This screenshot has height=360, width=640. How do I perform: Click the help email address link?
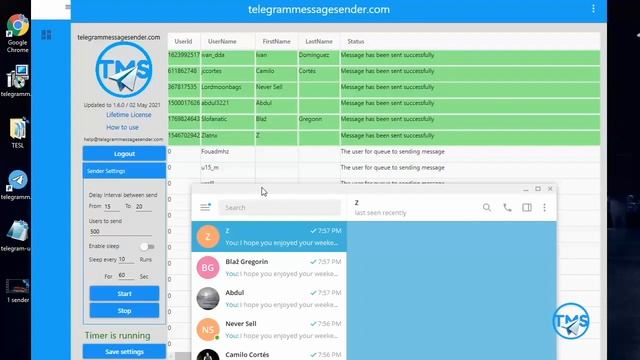pos(123,139)
